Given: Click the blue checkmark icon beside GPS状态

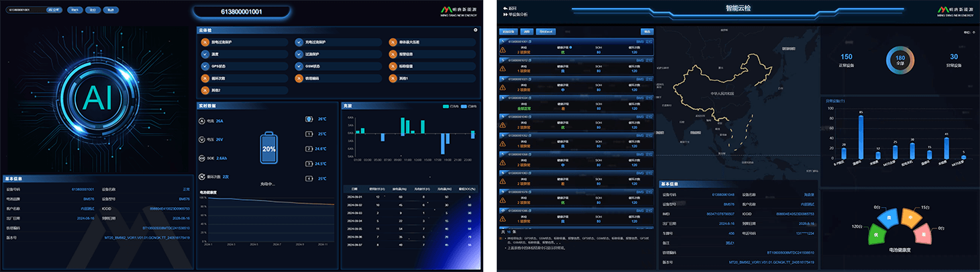Looking at the screenshot, I should point(205,66).
